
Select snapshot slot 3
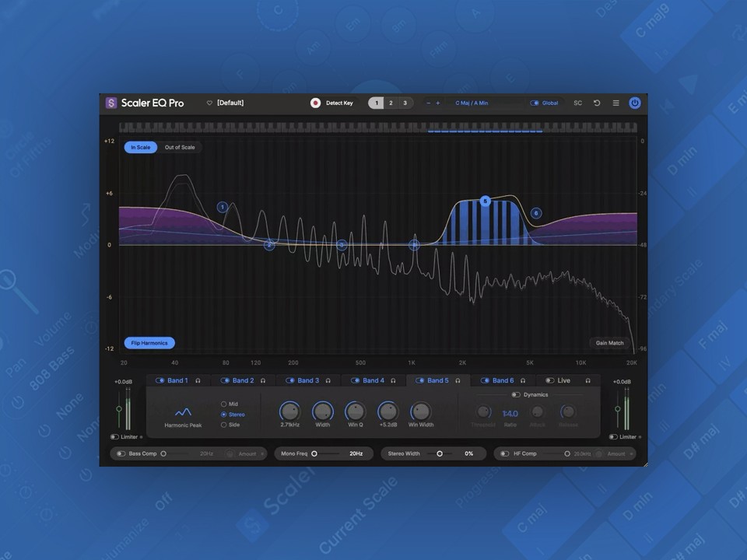pyautogui.click(x=405, y=103)
